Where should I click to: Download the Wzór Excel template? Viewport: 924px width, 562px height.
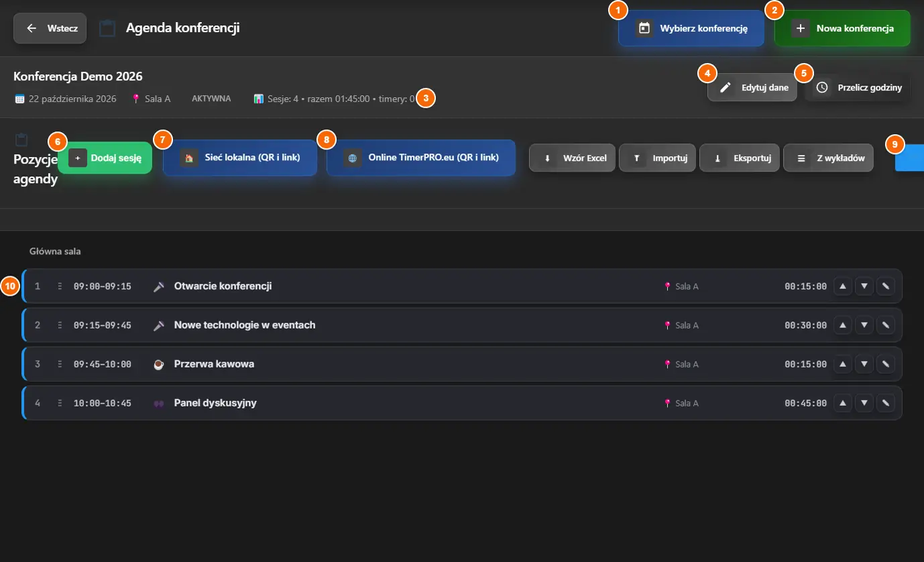[x=572, y=158]
